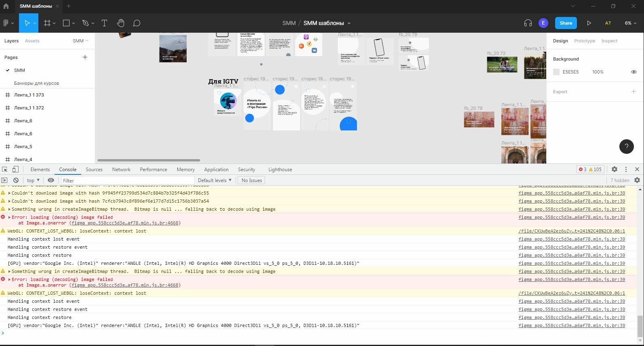Toggle background visibility eye icon
The width and height of the screenshot is (644, 346).
point(633,72)
